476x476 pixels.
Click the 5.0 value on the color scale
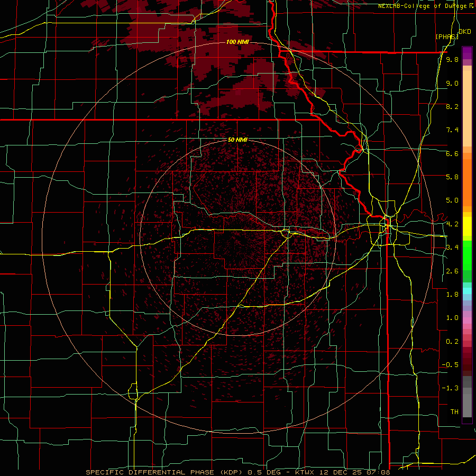tap(452, 200)
